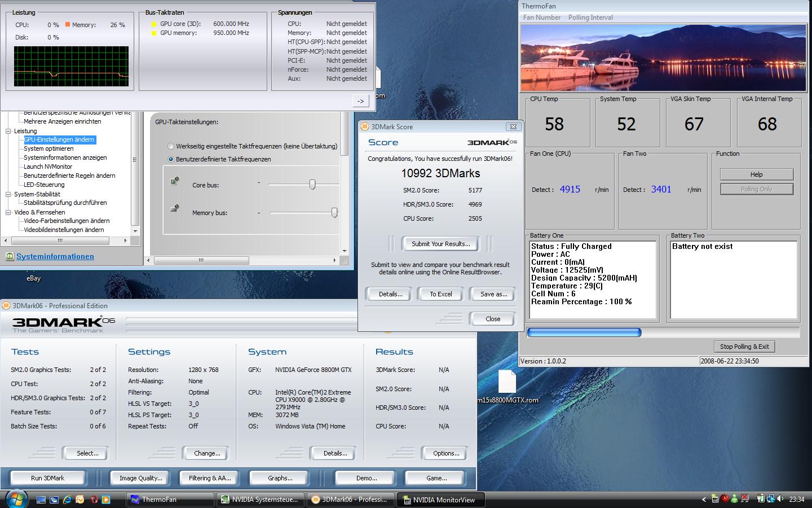The image size is (812, 508).
Task: Select GPU-Einstellungen ändern tree item
Action: [x=59, y=139]
